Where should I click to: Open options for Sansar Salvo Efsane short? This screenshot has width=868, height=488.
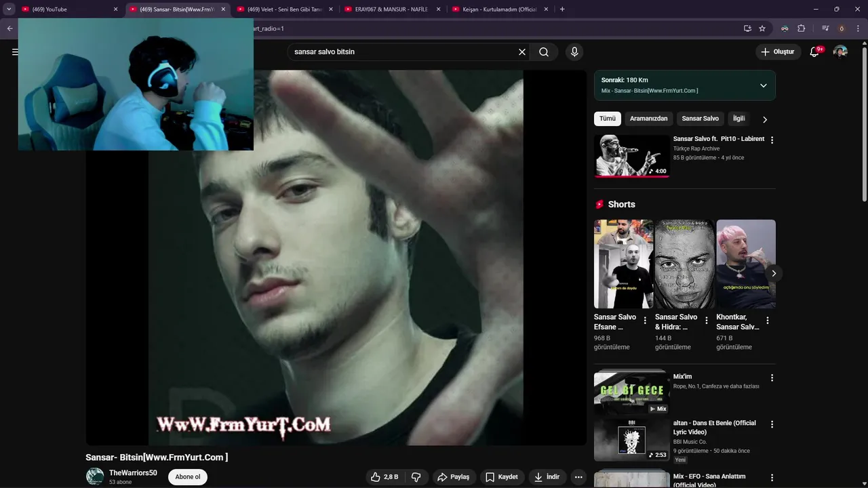coord(645,321)
